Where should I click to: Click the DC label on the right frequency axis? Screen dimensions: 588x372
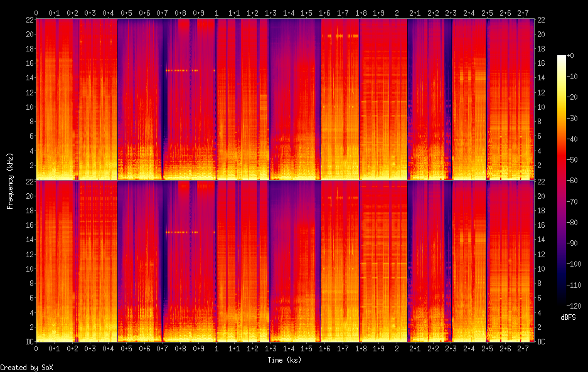542,342
